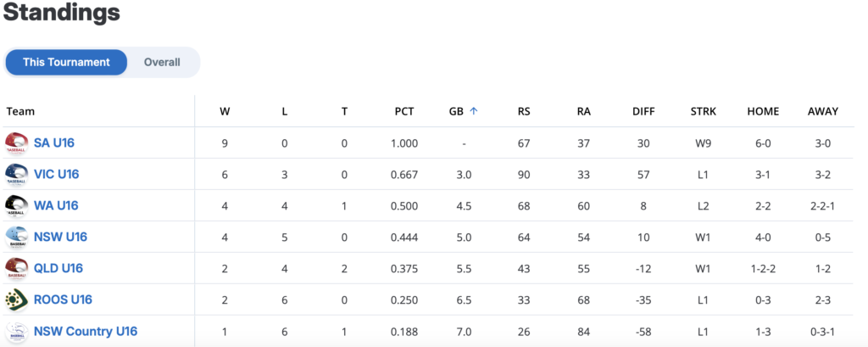Switch to the Overall standings tab
Screen dimensions: 868x347
162,62
